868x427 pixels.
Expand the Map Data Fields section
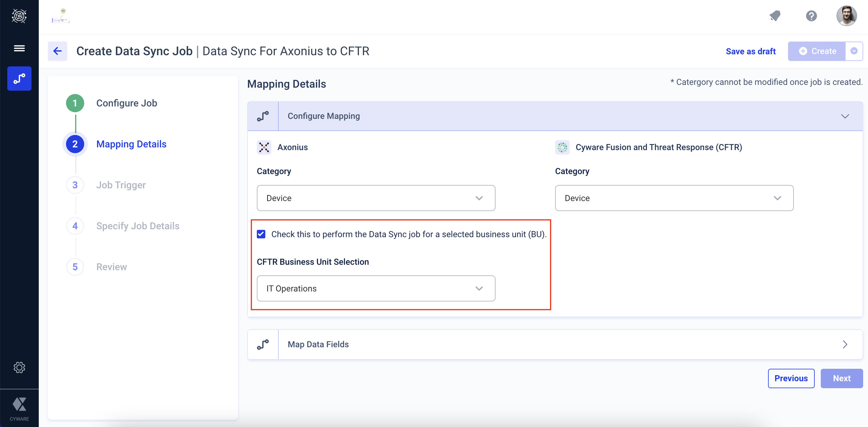844,345
